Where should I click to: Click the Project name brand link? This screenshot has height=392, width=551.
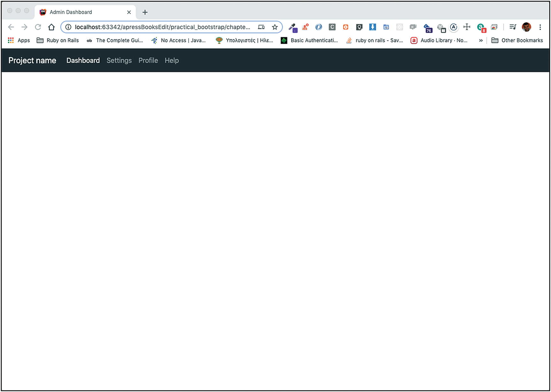tap(32, 60)
